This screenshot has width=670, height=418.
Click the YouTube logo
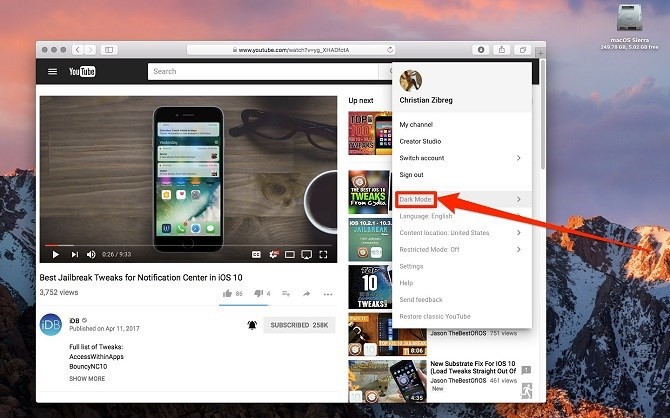82,71
